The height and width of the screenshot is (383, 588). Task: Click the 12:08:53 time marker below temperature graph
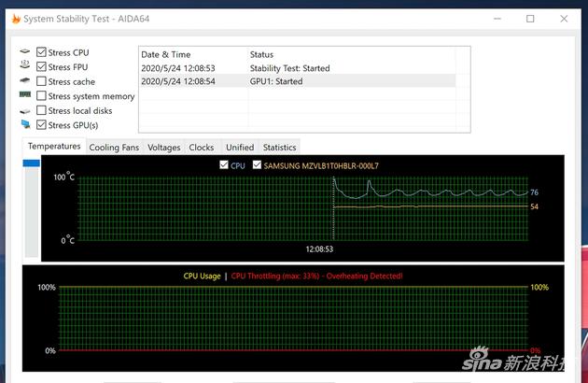pos(319,248)
